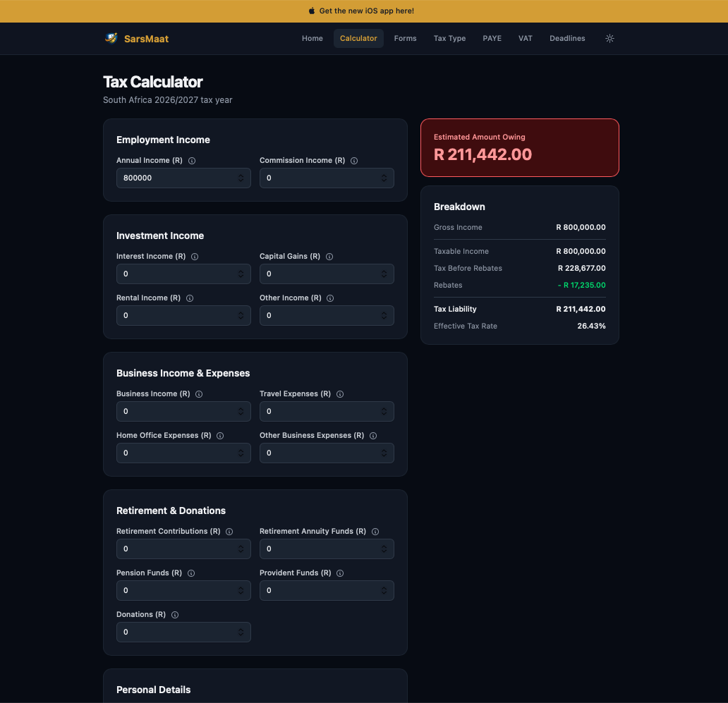Show info for Other Income

pyautogui.click(x=330, y=298)
